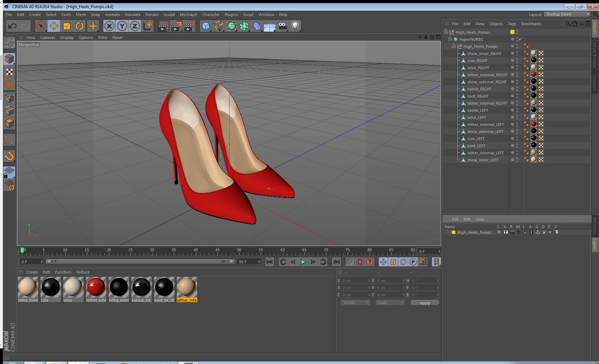Switch to Polygons mode icon

[9, 123]
